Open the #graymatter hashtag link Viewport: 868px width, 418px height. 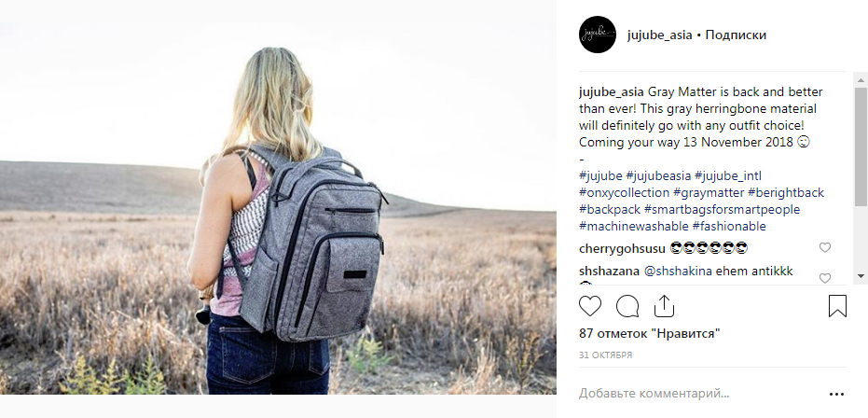coord(709,192)
